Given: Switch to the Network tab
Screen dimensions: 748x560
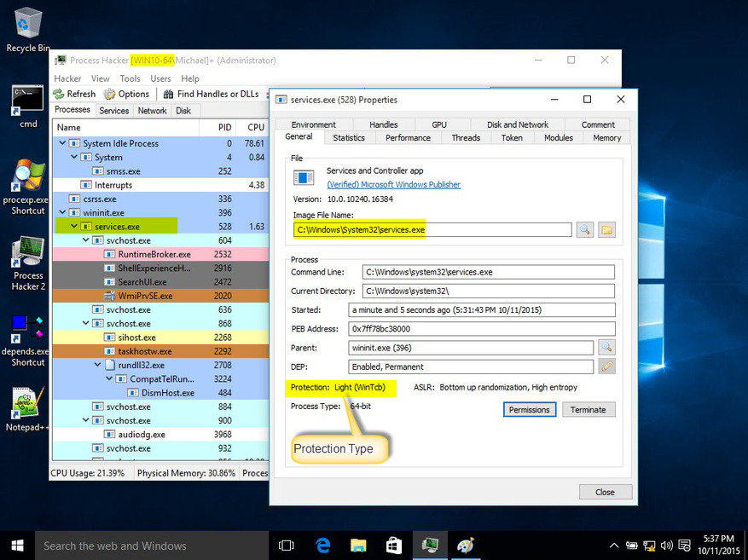Looking at the screenshot, I should [x=152, y=111].
